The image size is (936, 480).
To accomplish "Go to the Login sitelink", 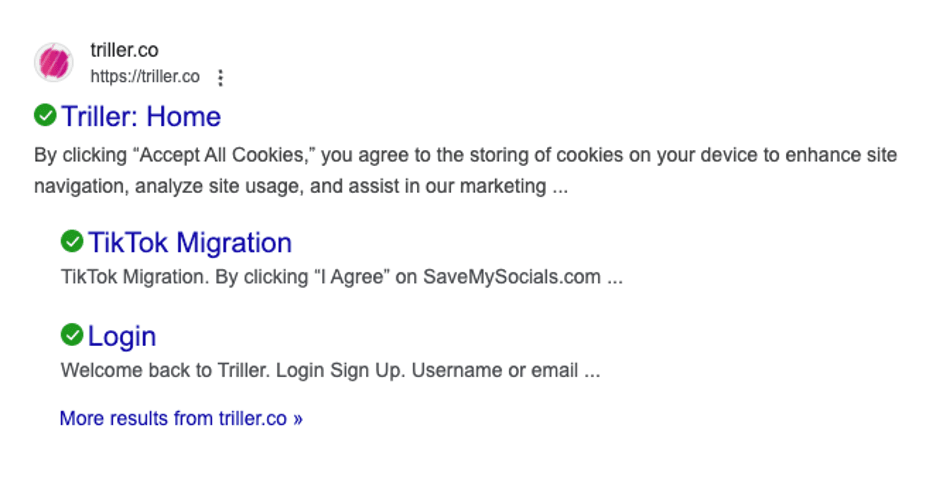I will [x=122, y=335].
